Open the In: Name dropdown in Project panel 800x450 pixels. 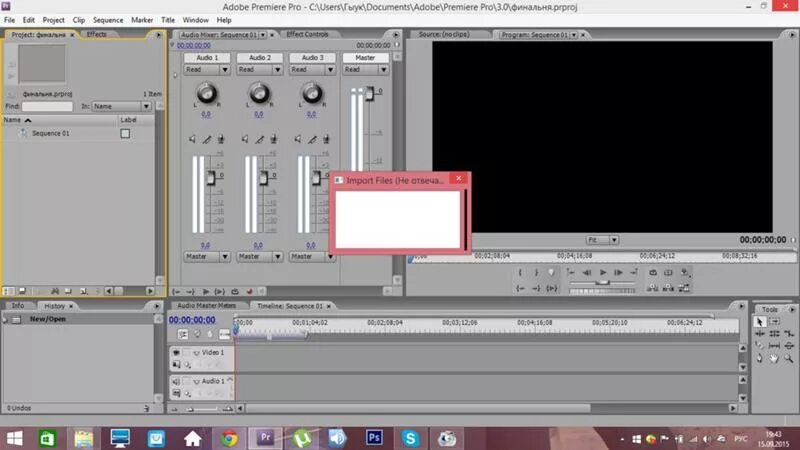(121, 106)
